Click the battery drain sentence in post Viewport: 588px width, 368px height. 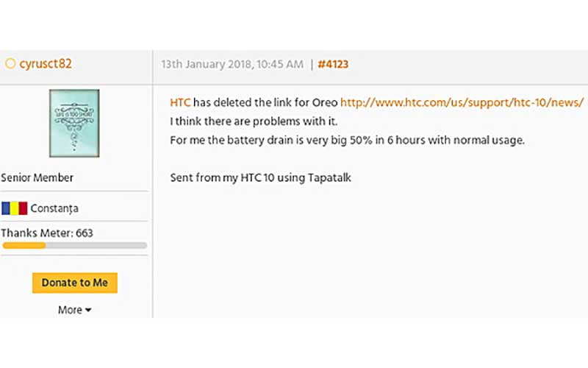[347, 140]
